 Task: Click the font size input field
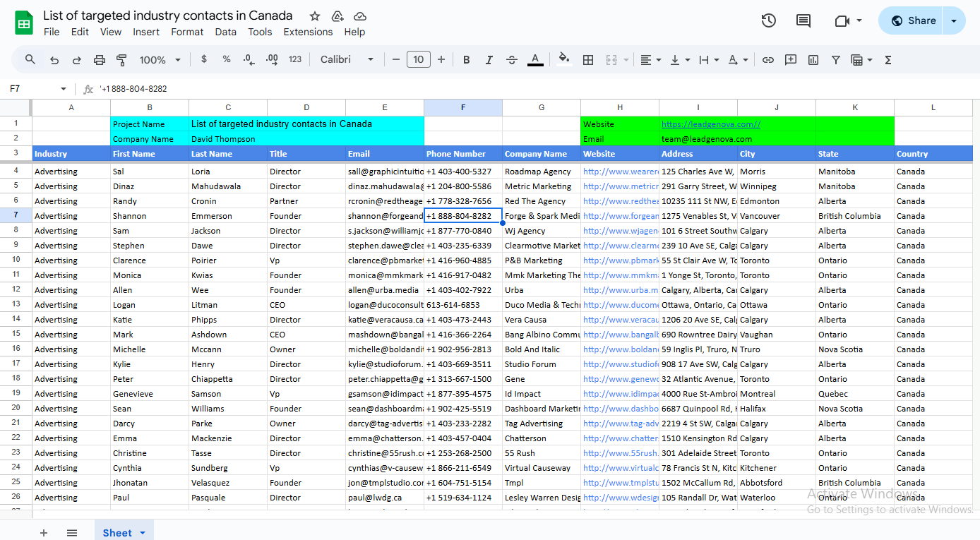point(419,60)
